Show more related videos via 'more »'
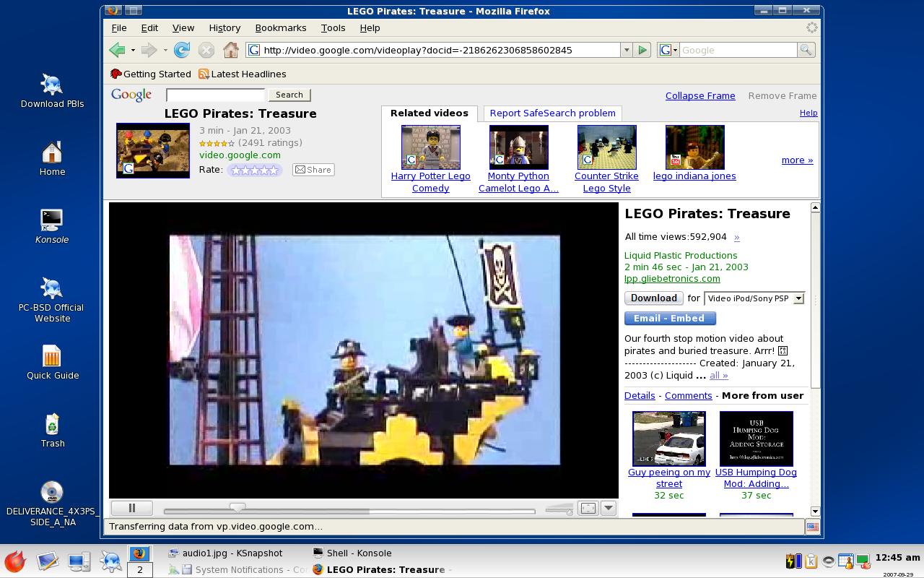The width and height of the screenshot is (924, 578). 797,160
